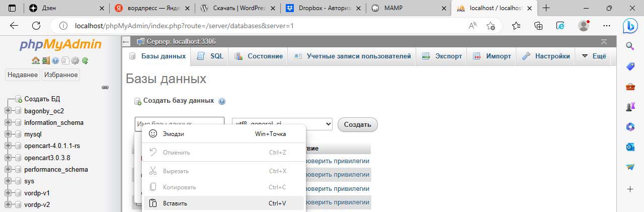Open the utf8_general_ci collation dropdown
This screenshot has width=644, height=212.
(282, 124)
